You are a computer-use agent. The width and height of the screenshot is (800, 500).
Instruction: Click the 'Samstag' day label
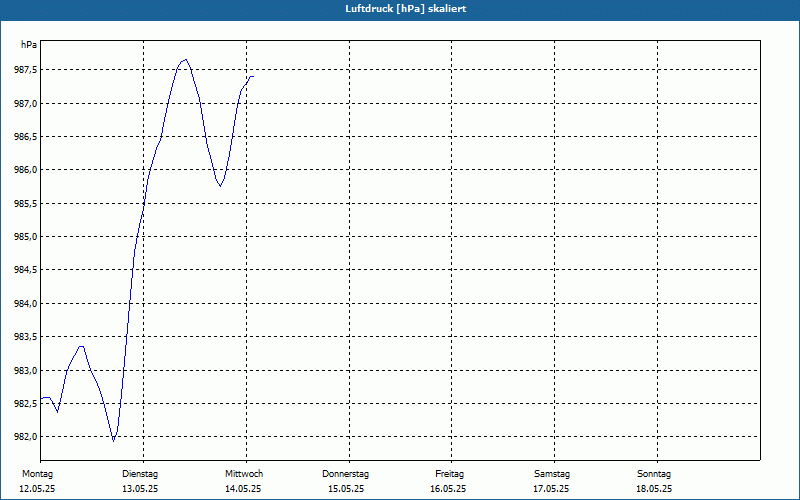point(552,474)
